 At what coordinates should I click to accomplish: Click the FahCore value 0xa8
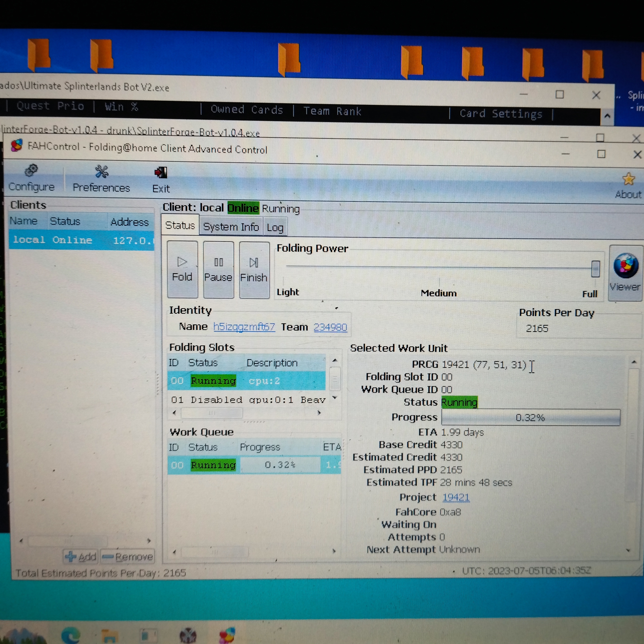(450, 512)
